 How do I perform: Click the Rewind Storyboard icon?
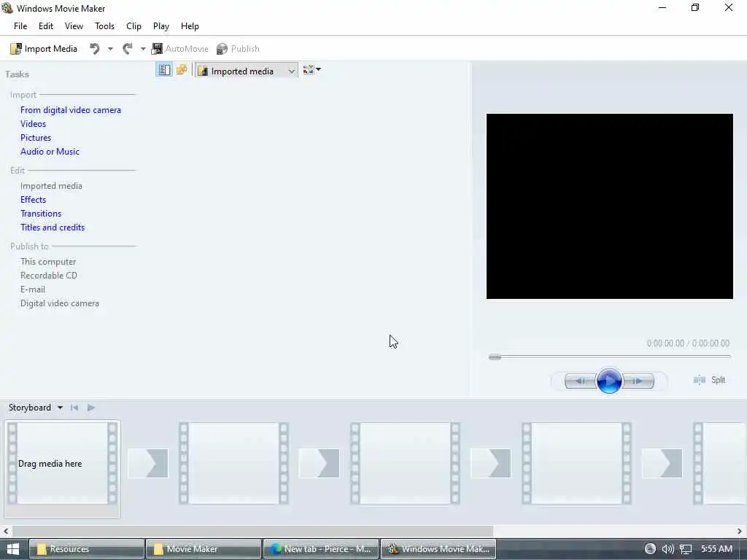tap(74, 408)
